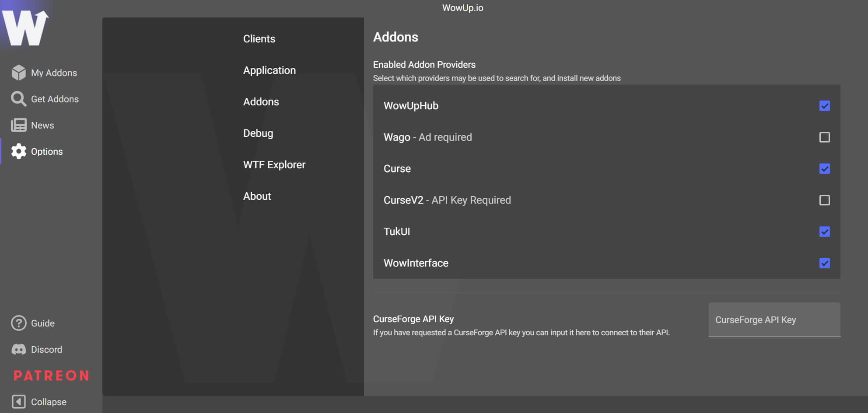Screen dimensions: 868x413
Task: Select the Addons options tab
Action: pos(261,102)
